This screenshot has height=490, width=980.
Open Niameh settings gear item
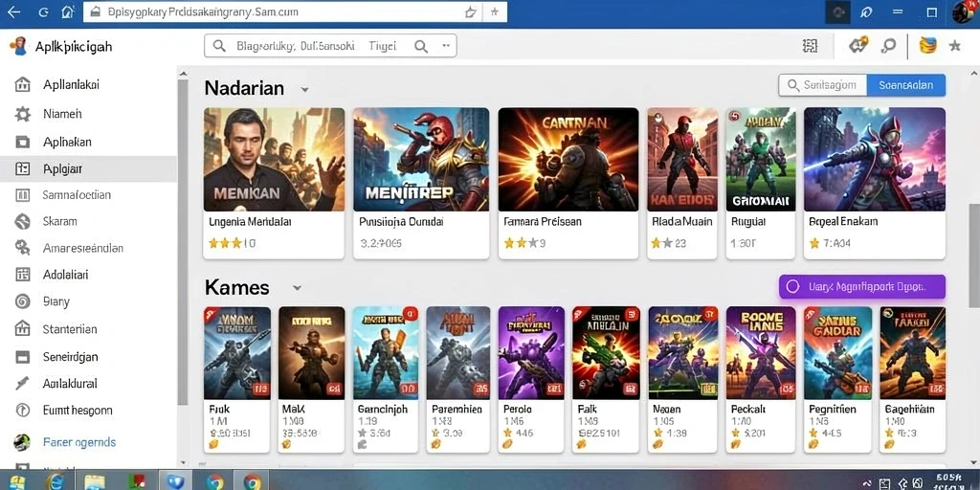[88, 114]
